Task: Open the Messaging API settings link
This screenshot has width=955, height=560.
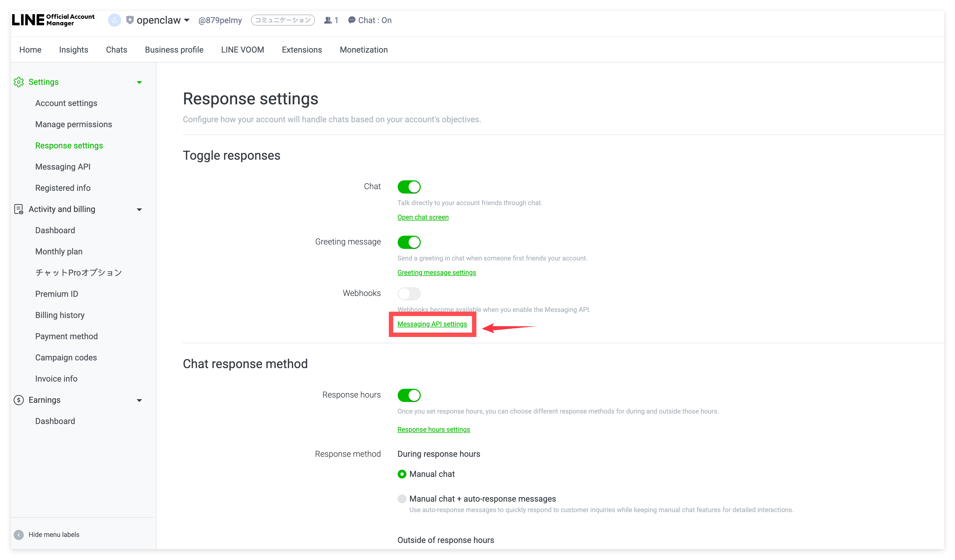Action: 432,324
